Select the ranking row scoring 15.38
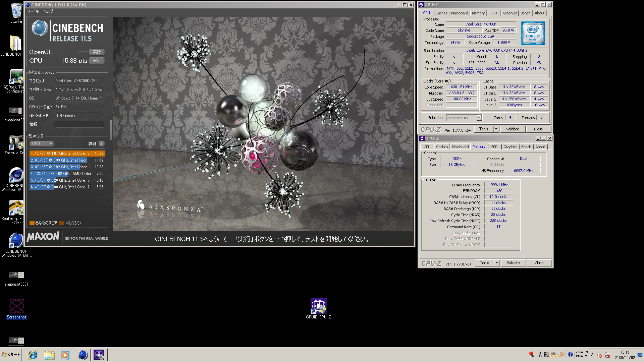 [67, 154]
